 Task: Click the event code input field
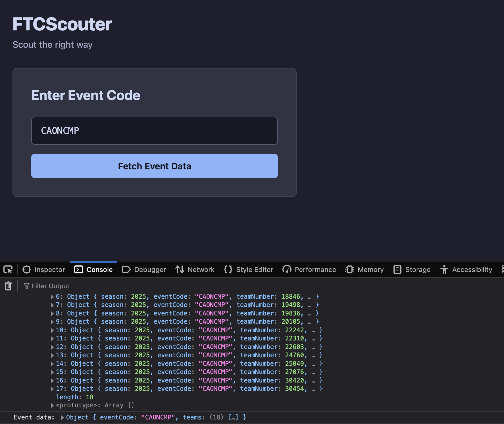pos(155,131)
